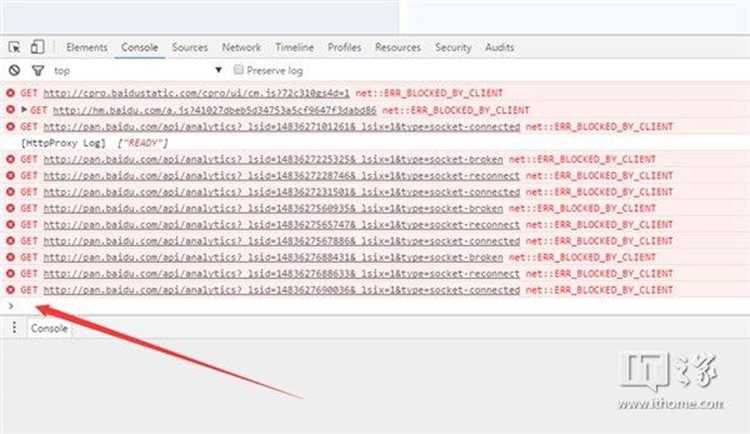Go to the Network tab
750x434 pixels.
pyautogui.click(x=242, y=47)
